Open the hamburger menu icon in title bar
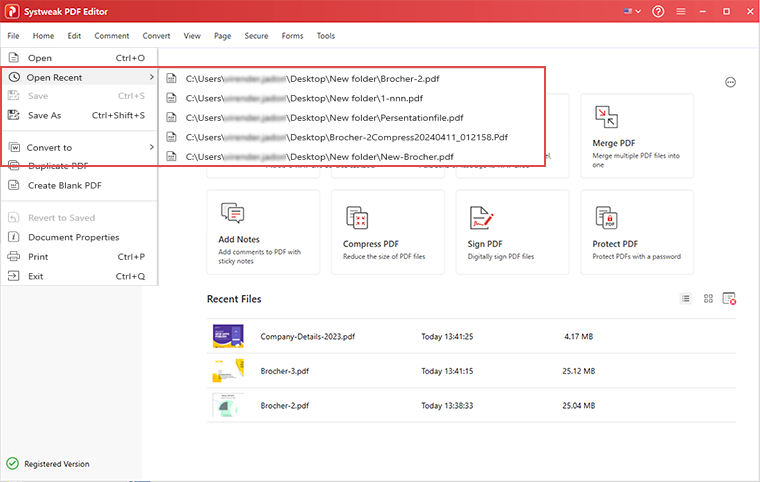 (x=681, y=11)
